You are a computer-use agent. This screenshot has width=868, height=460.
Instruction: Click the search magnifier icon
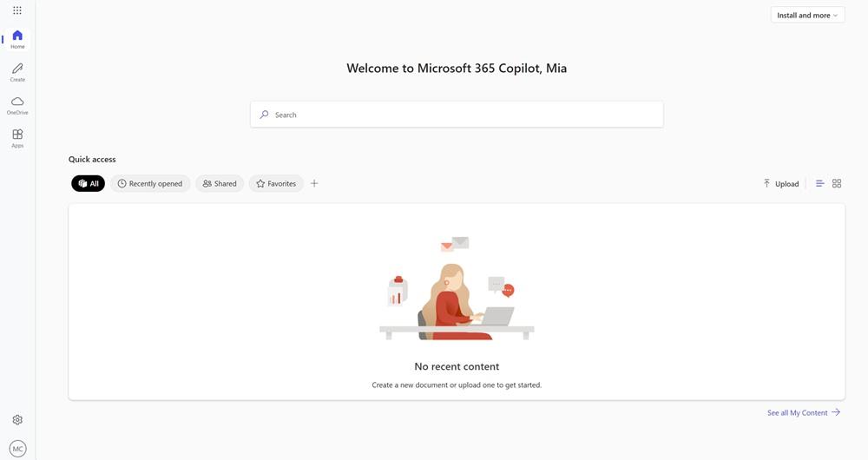pyautogui.click(x=265, y=115)
